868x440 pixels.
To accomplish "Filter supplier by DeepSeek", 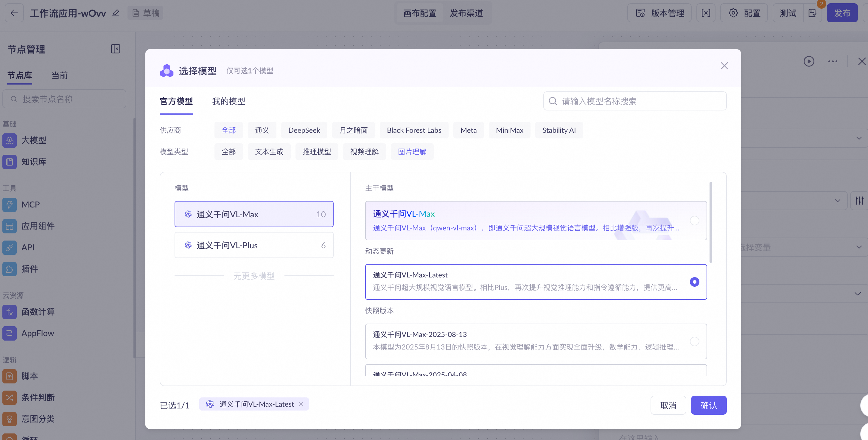I will [304, 130].
